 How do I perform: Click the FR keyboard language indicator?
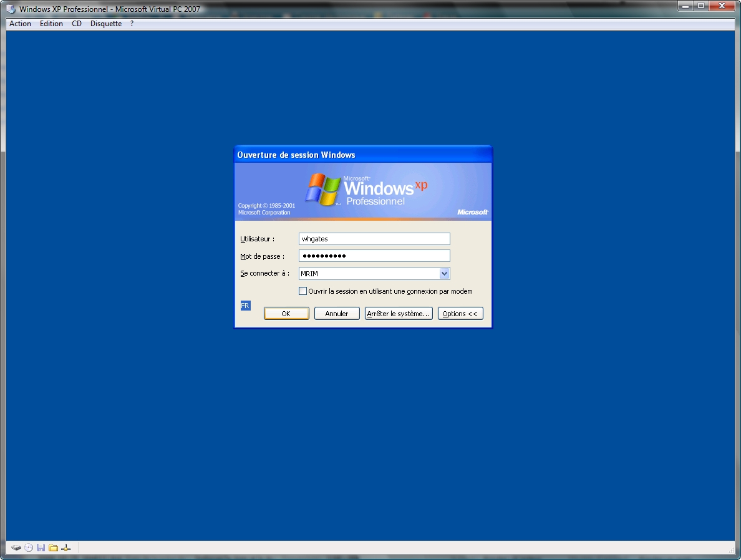click(x=245, y=306)
